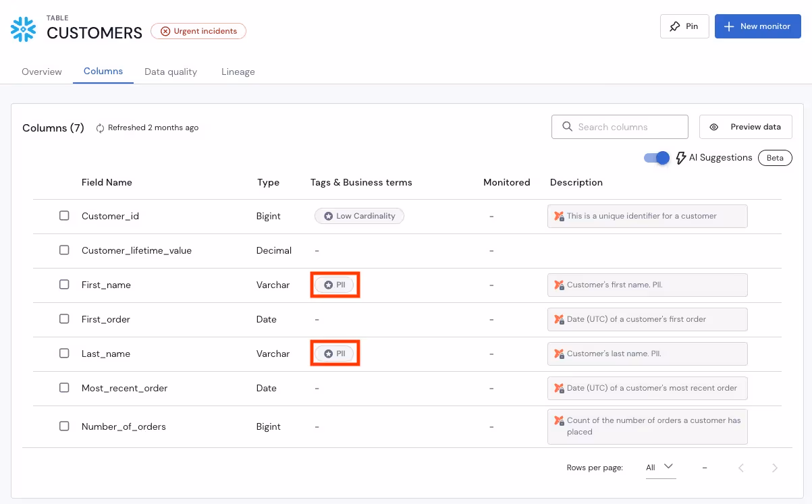Screen dimensions: 812x504
Task: Click the Field Name column header
Action: [x=107, y=182]
